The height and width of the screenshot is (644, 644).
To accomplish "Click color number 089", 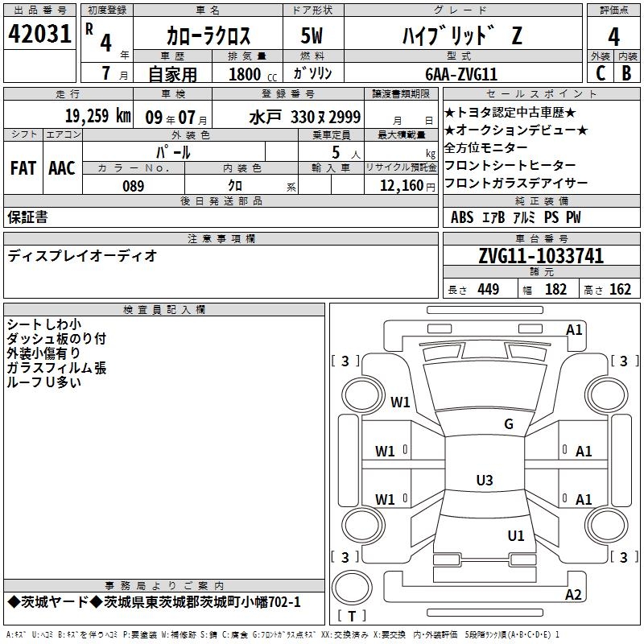I will (133, 186).
